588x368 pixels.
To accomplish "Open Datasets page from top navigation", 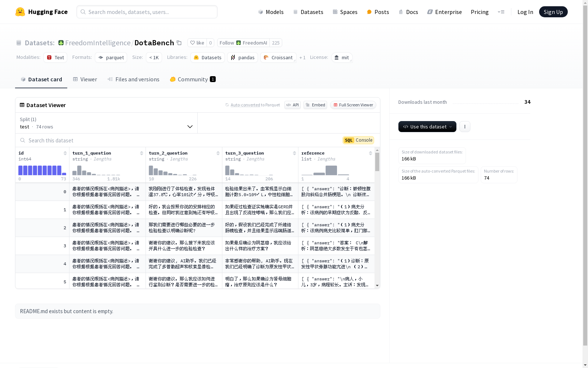I will 308,12.
